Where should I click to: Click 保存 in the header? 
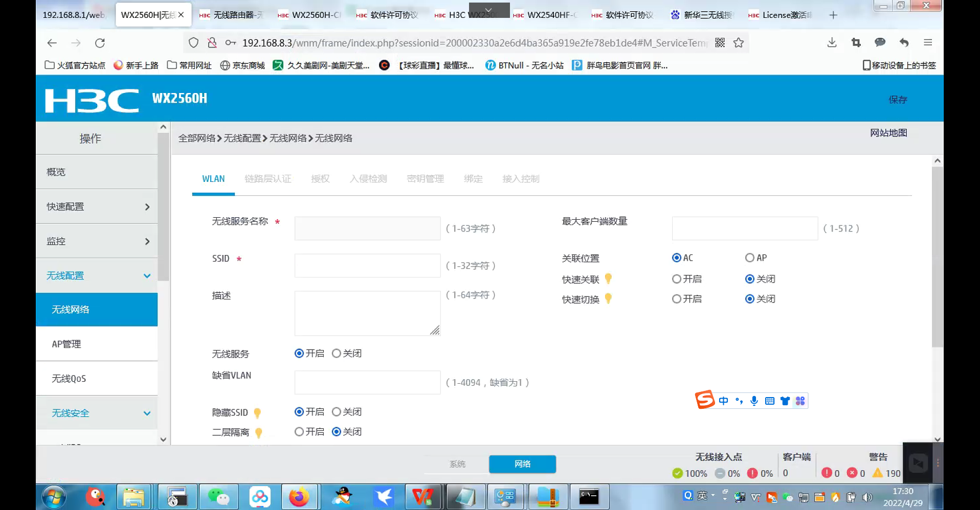898,100
